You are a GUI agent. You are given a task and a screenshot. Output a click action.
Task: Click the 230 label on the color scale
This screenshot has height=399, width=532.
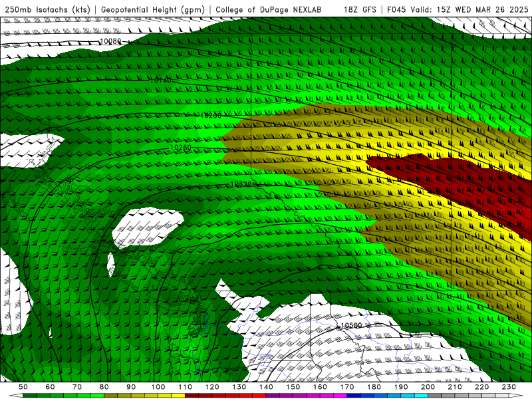click(509, 387)
